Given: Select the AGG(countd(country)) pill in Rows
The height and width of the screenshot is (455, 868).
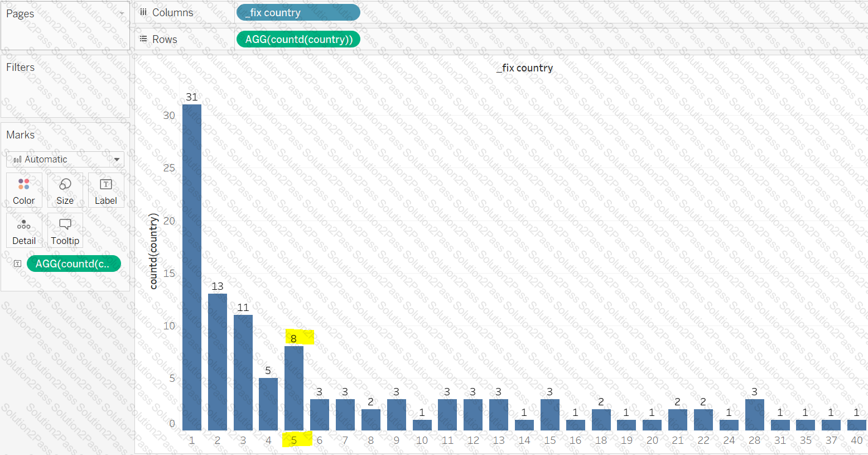Looking at the screenshot, I should 298,39.
